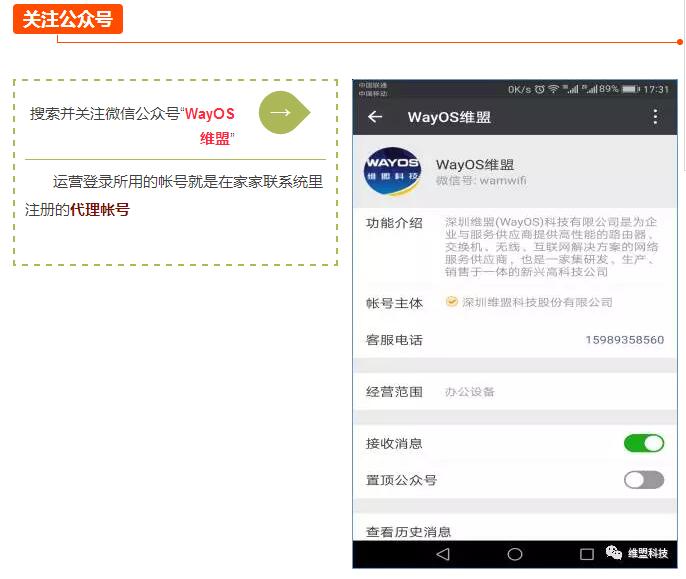The width and height of the screenshot is (686, 579).
Task: Tap the customer service number 15989358560
Action: 624,340
